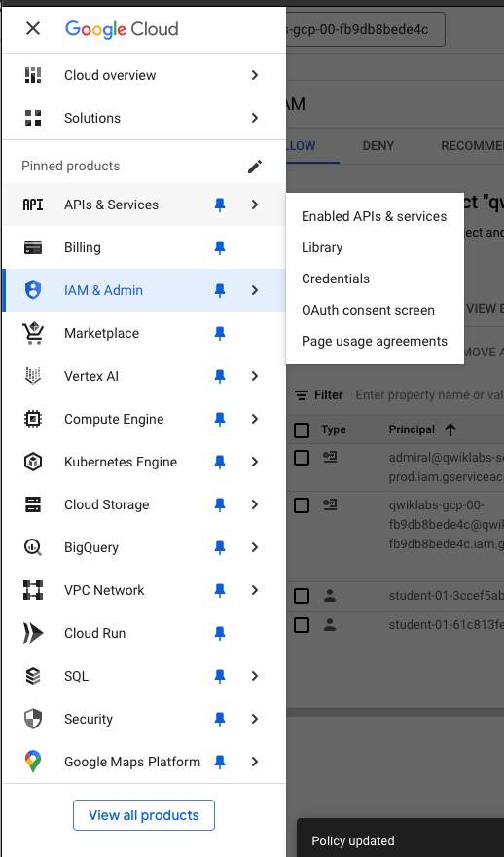Click the person icon in the student-01-61c813fe row
This screenshot has height=857, width=504.
[330, 625]
